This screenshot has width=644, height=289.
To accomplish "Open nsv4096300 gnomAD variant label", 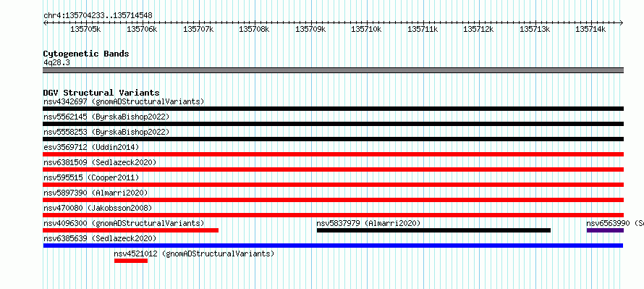I will click(124, 223).
